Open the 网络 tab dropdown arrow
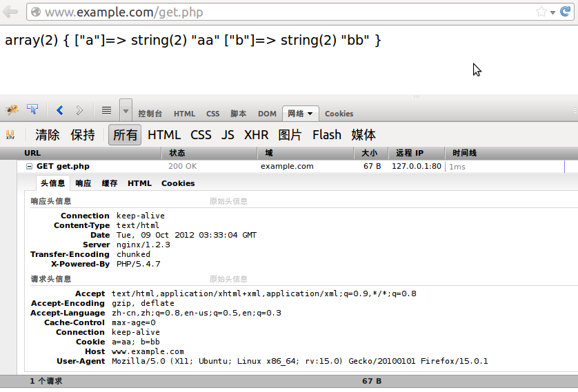This screenshot has height=392, width=578. pos(310,114)
